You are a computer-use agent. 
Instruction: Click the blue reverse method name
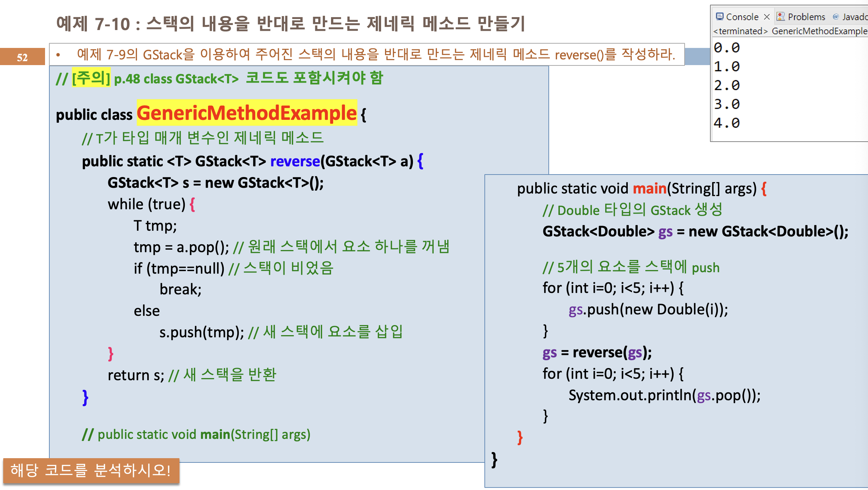pyautogui.click(x=295, y=161)
